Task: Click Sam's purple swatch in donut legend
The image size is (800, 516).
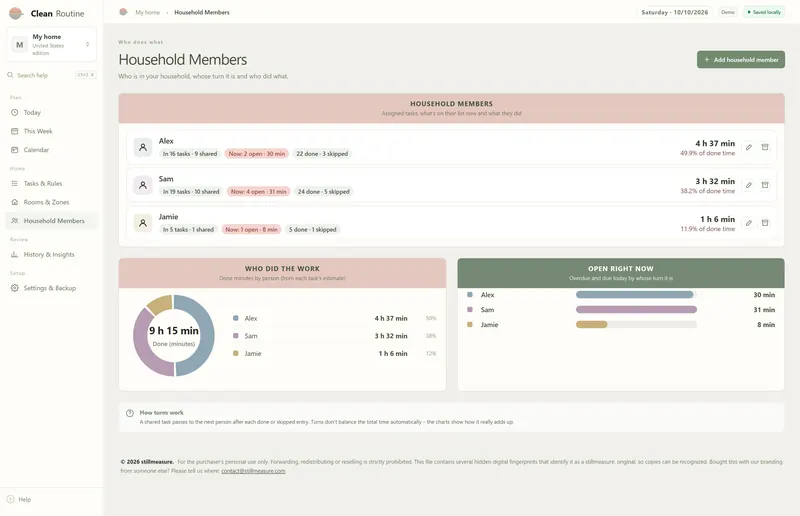Action: 236,336
